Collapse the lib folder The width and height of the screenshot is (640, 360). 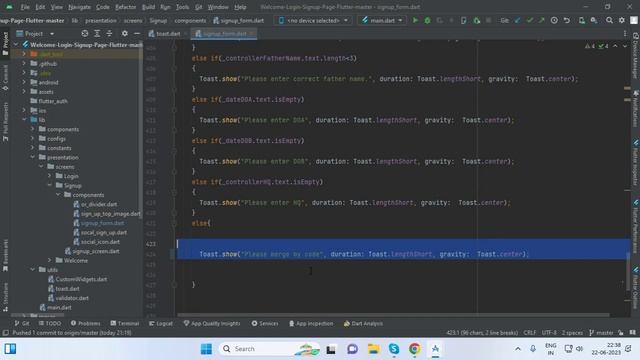[x=24, y=120]
